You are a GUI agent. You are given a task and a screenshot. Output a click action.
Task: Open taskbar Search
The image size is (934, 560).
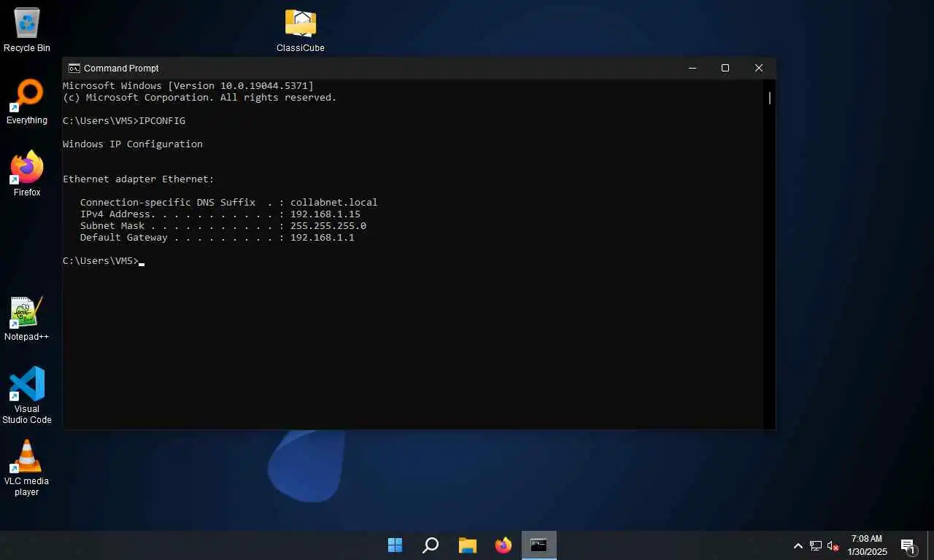[x=431, y=545]
